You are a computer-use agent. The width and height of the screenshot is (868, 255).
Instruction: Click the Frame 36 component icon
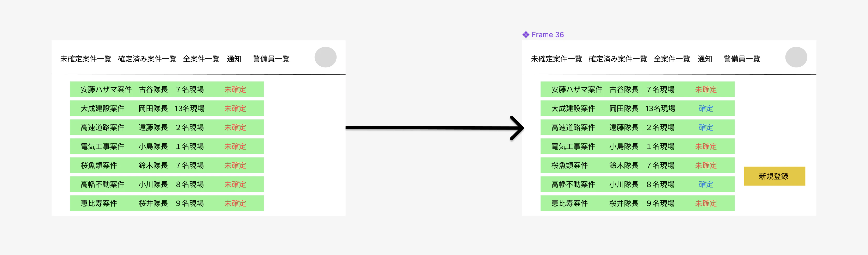(526, 35)
